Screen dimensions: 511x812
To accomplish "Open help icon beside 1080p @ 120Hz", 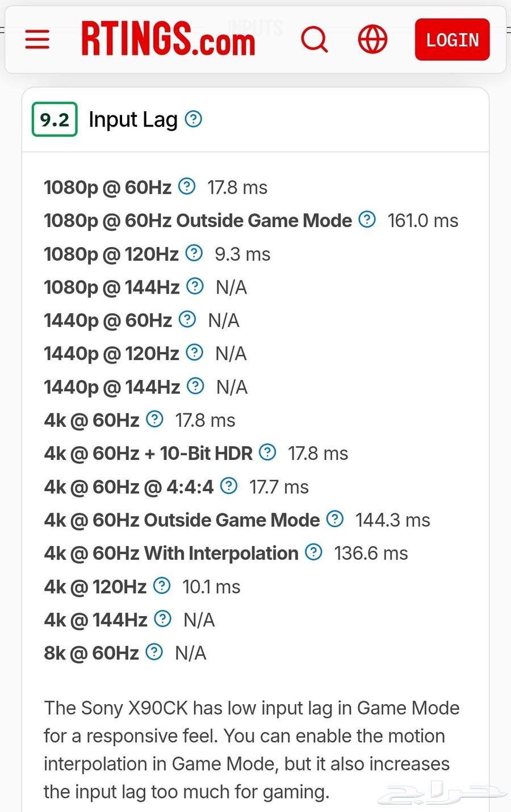I will tap(194, 253).
